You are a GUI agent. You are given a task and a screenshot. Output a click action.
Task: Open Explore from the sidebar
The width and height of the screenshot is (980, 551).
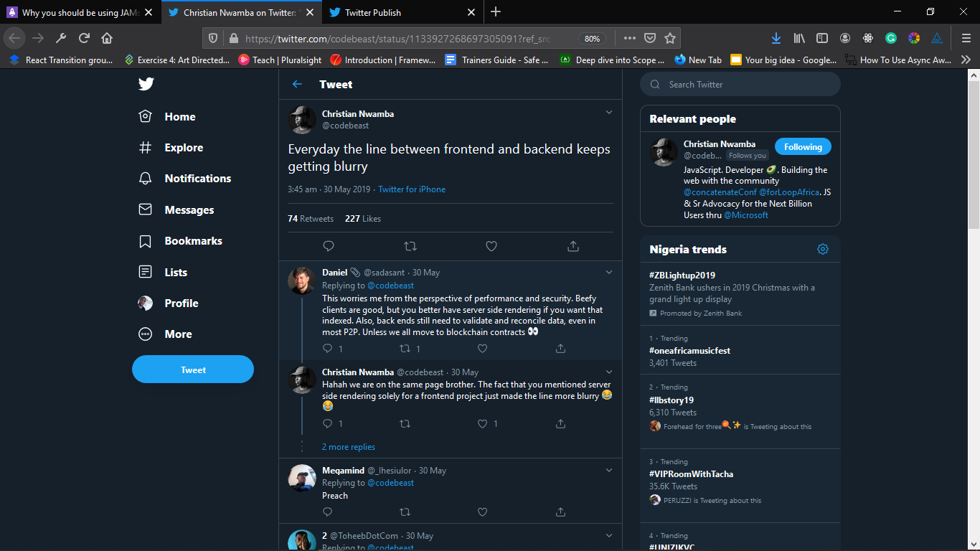pyautogui.click(x=171, y=147)
